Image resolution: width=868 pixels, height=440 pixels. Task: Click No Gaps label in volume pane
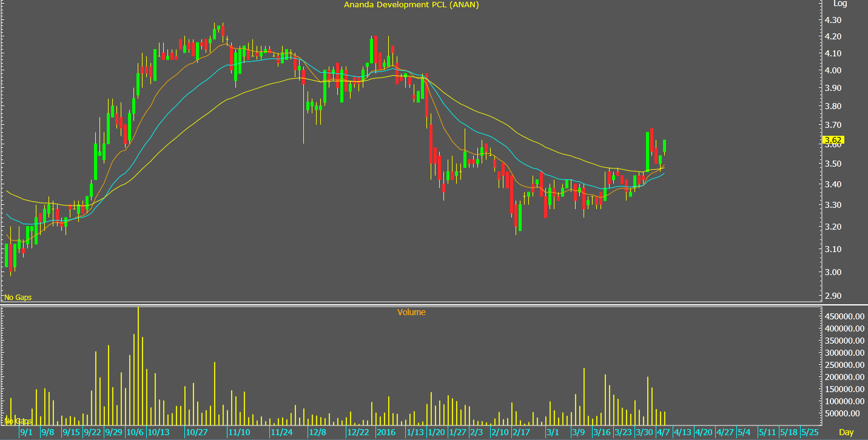[x=18, y=421]
